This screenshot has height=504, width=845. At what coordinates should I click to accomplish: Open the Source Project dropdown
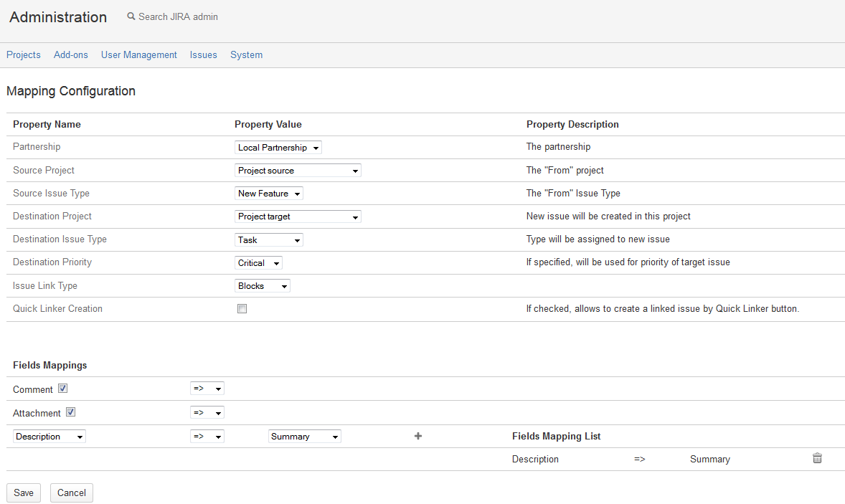[x=298, y=171]
